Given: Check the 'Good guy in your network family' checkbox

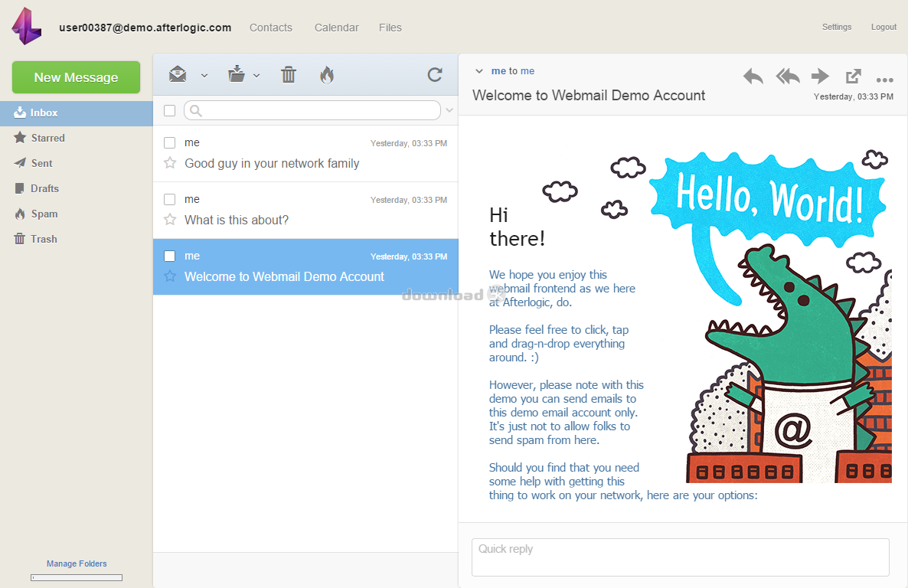Looking at the screenshot, I should pos(170,143).
